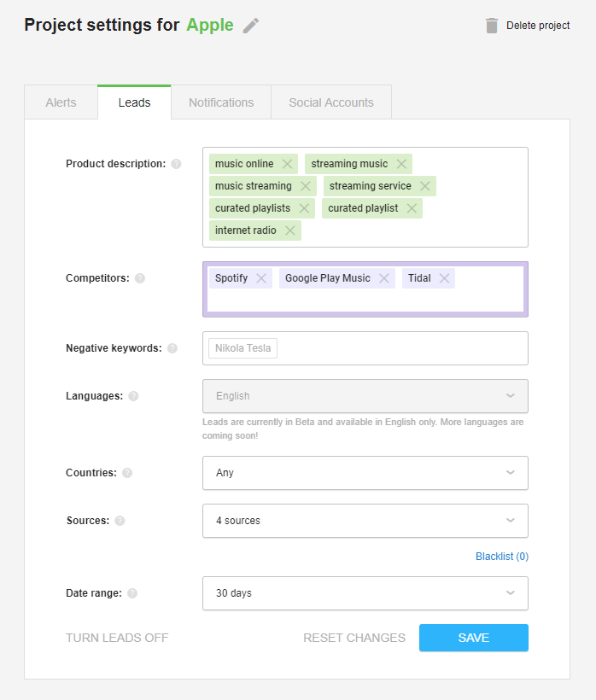Click the blue SAVE button
596x700 pixels.
[x=474, y=638]
